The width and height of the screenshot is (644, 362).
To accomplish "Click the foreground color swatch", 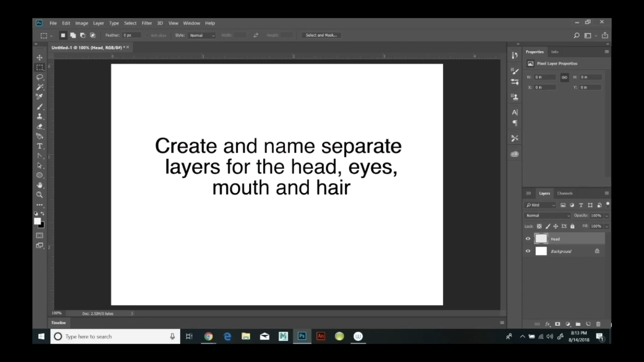I will pos(37,221).
